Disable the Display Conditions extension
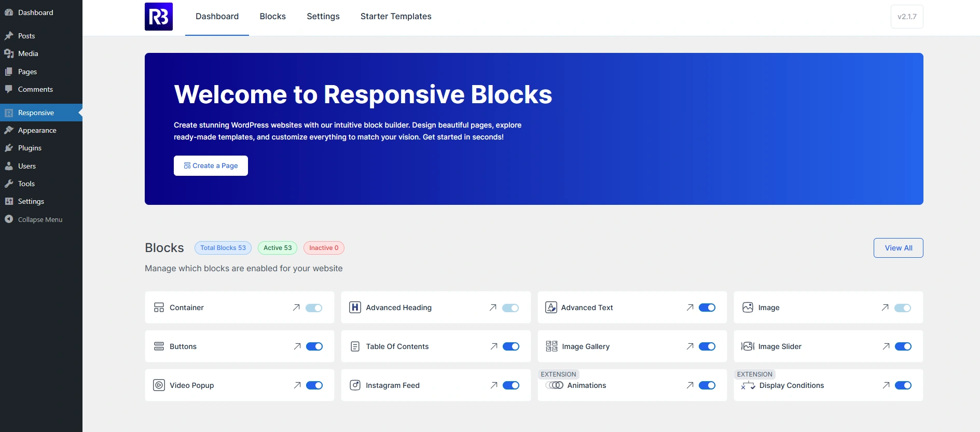 click(903, 385)
